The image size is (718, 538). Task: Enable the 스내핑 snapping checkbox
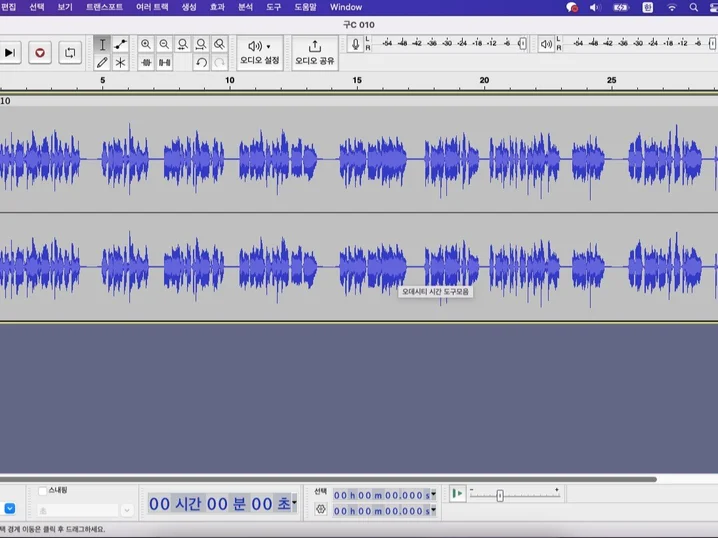(x=42, y=491)
